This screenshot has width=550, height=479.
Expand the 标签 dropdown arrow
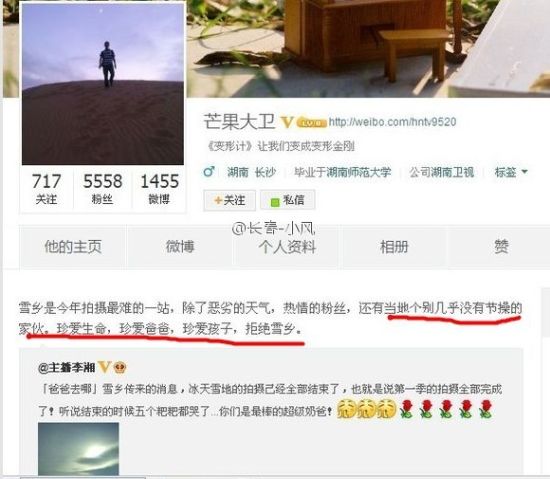tap(524, 171)
